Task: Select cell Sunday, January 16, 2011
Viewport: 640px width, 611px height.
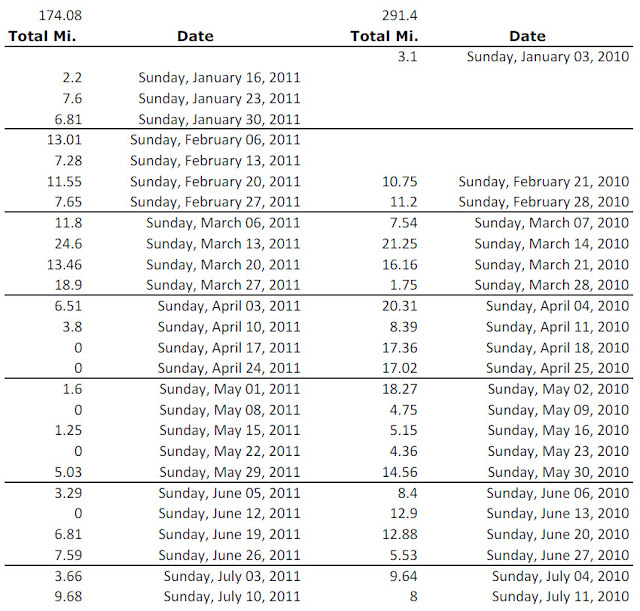Action: point(219,78)
